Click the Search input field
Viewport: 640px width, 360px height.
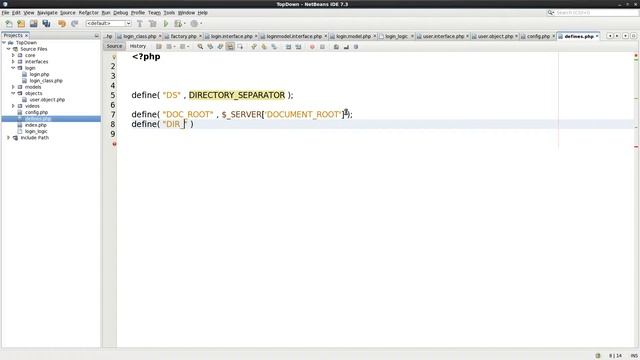tap(595, 13)
